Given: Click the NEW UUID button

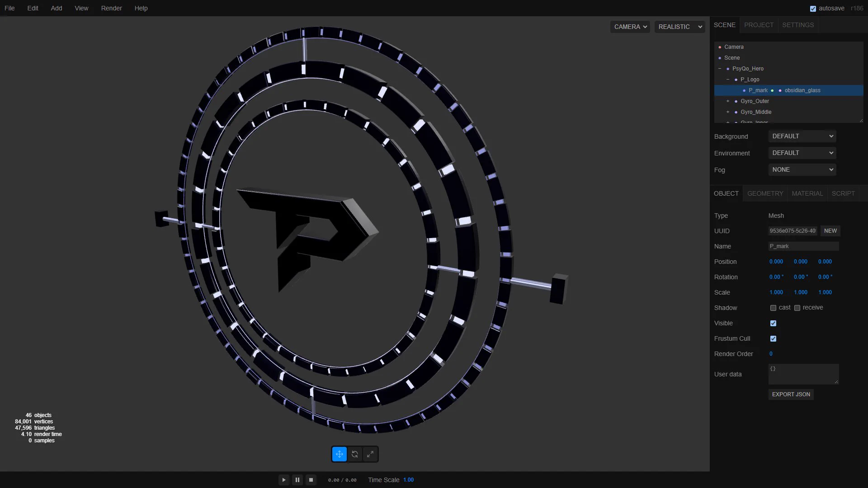Looking at the screenshot, I should (x=830, y=231).
